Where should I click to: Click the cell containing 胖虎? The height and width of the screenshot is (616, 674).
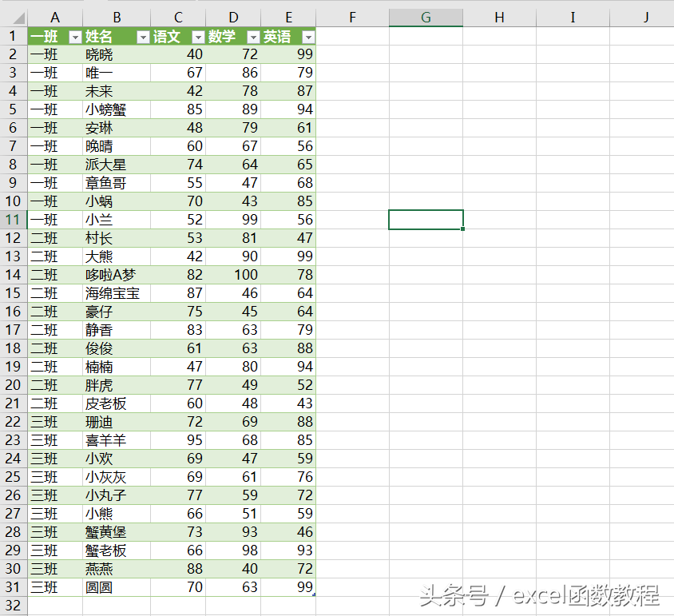tap(117, 385)
